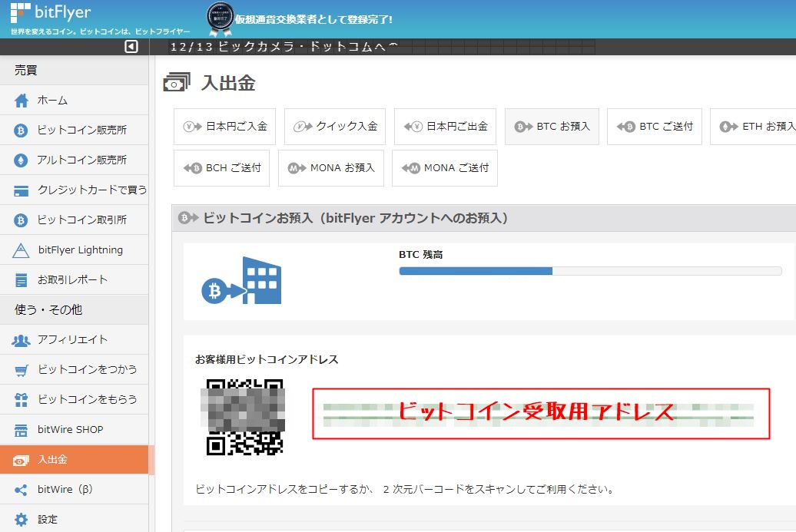This screenshot has height=532, width=796.
Task: Click the 仮想通貨交換業者 registration badge
Action: 220,19
